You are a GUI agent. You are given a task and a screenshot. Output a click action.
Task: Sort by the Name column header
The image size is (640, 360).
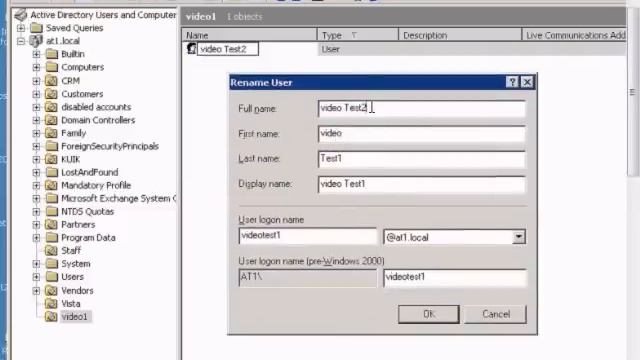[x=249, y=35]
